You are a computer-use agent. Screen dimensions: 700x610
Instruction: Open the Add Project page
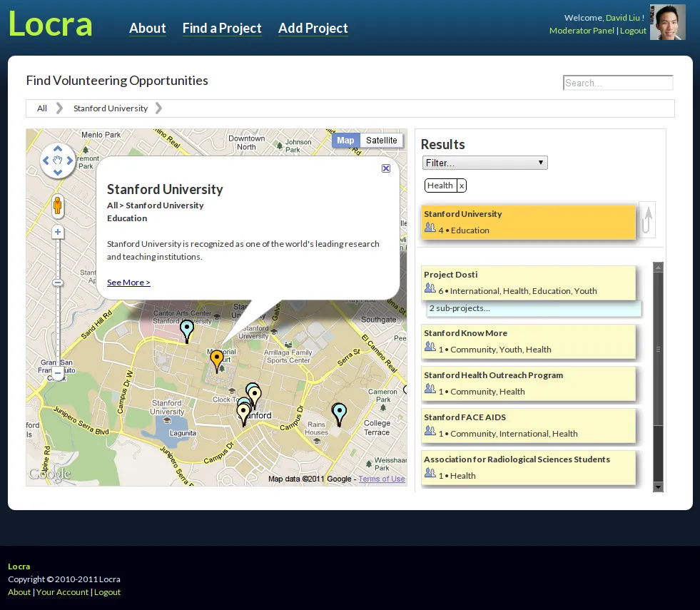[313, 29]
